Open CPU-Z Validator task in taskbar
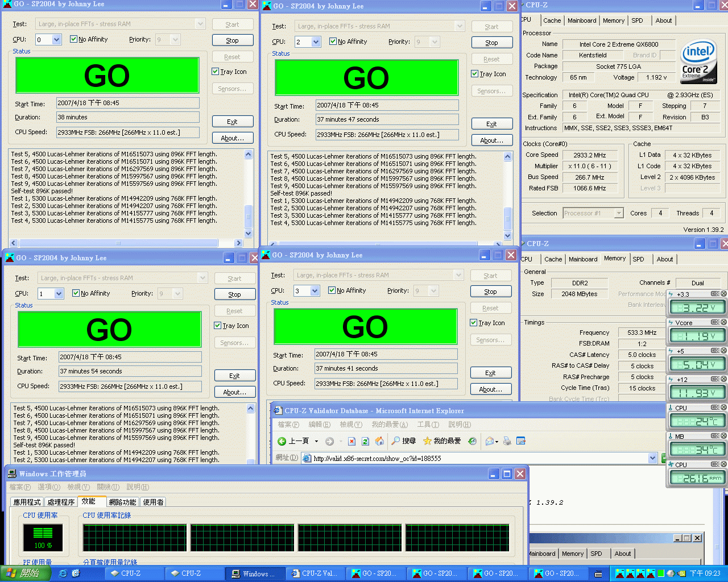Screen dimensions: 728x582 [x=316, y=573]
